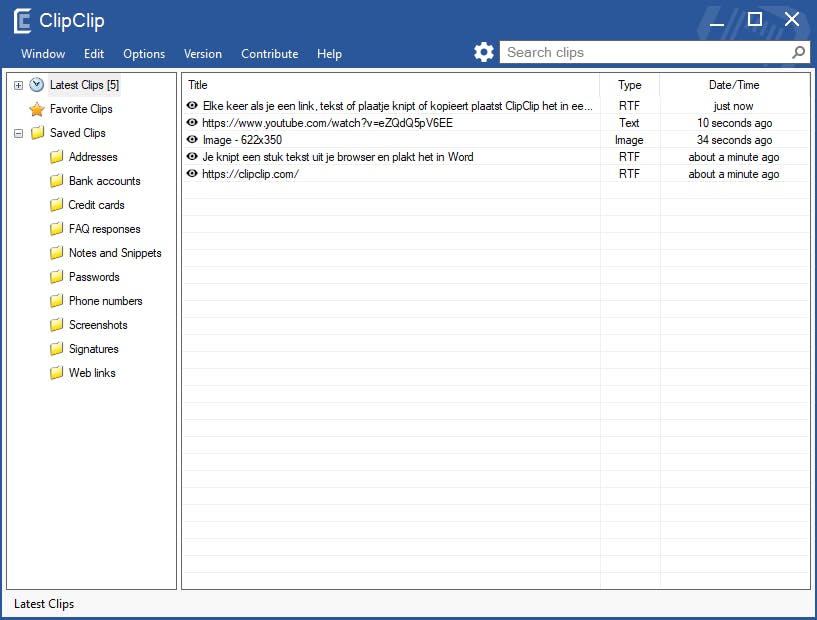
Task: Select Latest Clips [5] in tree
Action: pyautogui.click(x=84, y=85)
